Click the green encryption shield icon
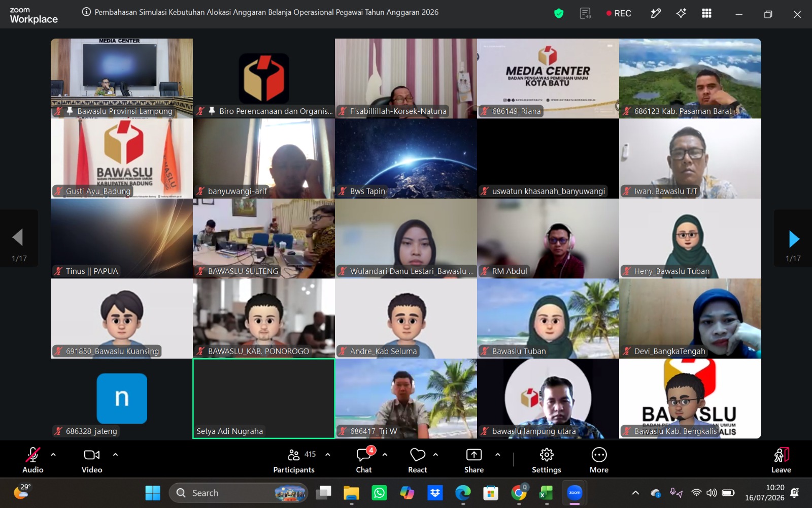 (x=559, y=14)
